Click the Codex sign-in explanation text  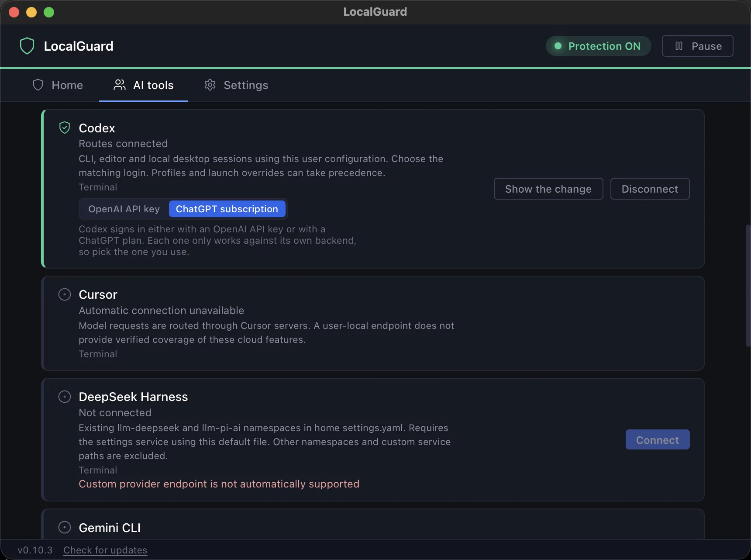217,240
